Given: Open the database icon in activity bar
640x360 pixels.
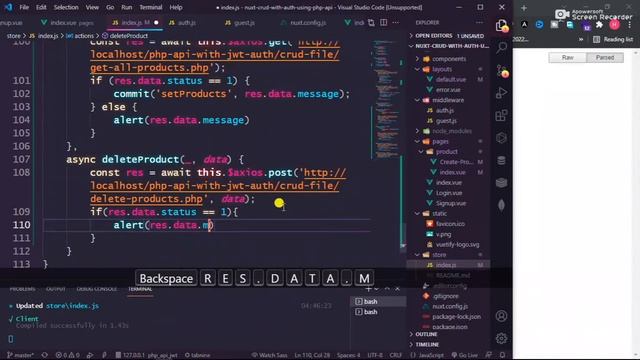Looking at the screenshot, I should pos(502,160).
